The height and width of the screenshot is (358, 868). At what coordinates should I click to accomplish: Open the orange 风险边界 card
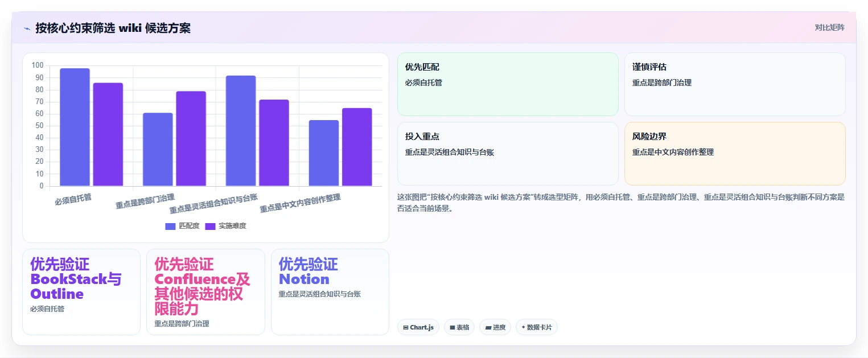(x=735, y=154)
